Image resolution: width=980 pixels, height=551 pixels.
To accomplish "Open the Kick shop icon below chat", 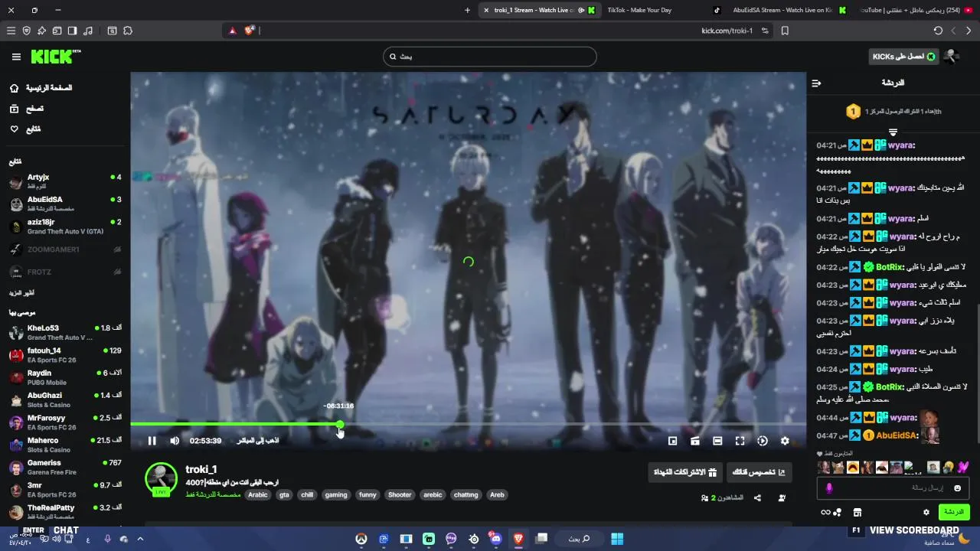I will tap(857, 512).
